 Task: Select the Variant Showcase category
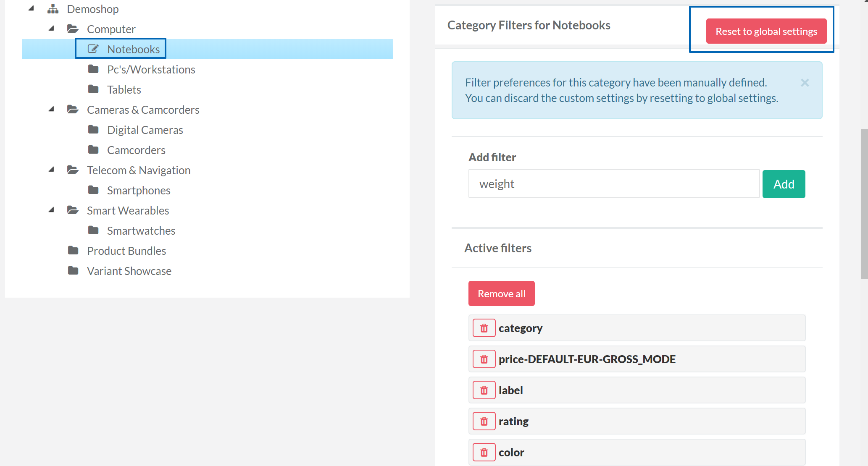tap(129, 271)
